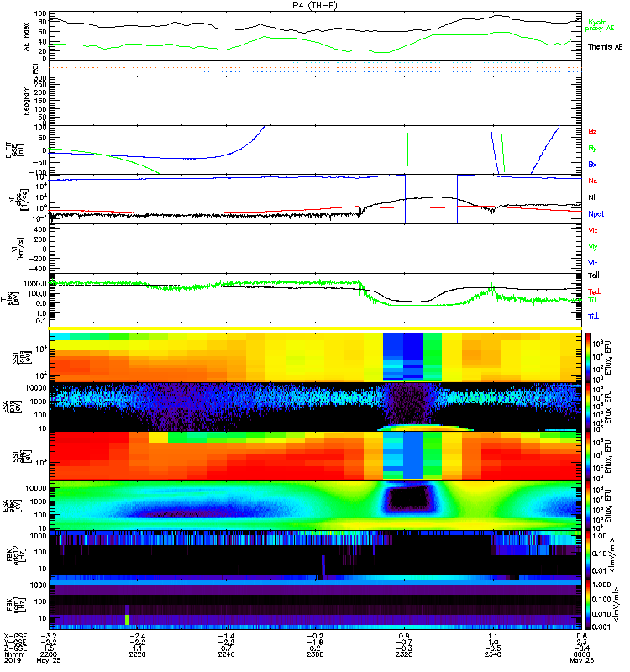The image size is (630, 672).
Task: Click the "ROI" panel label
Action: click(x=36, y=69)
